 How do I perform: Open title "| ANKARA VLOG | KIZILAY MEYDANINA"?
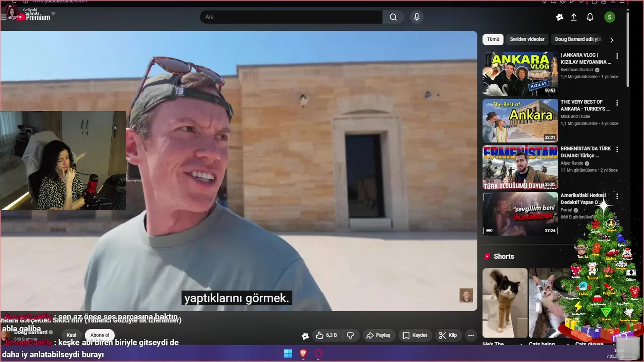(x=586, y=59)
